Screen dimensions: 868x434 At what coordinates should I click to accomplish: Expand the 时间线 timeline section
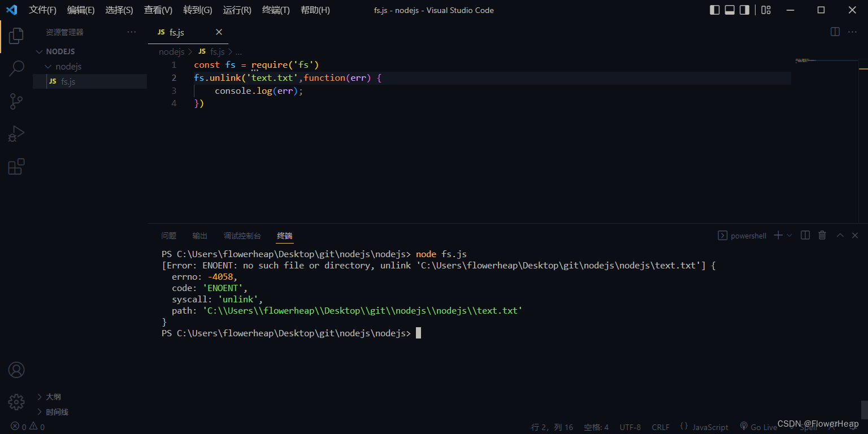pyautogui.click(x=89, y=412)
